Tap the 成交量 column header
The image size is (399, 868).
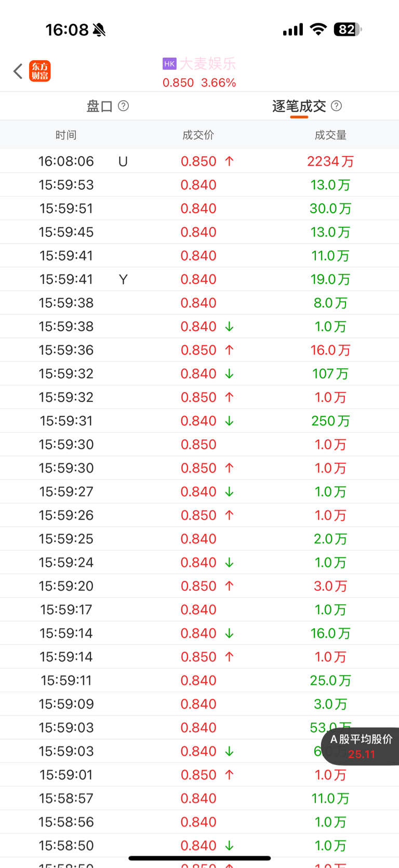(x=330, y=135)
